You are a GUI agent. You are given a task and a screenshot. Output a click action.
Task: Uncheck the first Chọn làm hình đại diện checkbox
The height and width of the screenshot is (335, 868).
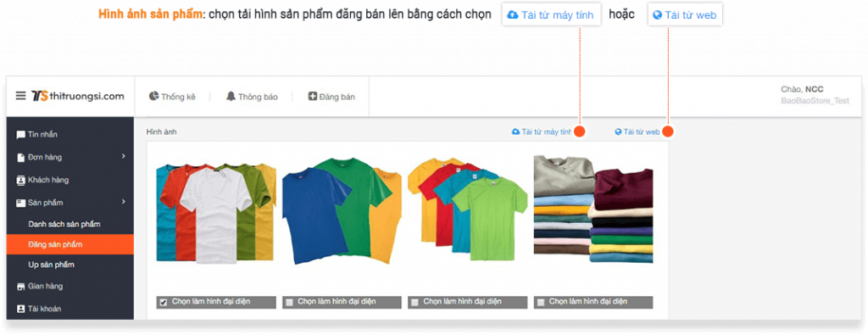164,302
